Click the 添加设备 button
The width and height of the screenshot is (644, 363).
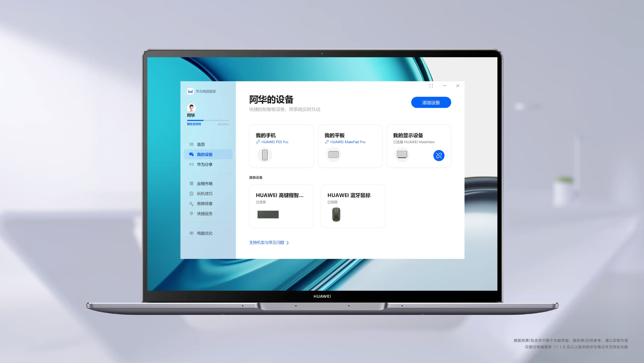(x=431, y=102)
